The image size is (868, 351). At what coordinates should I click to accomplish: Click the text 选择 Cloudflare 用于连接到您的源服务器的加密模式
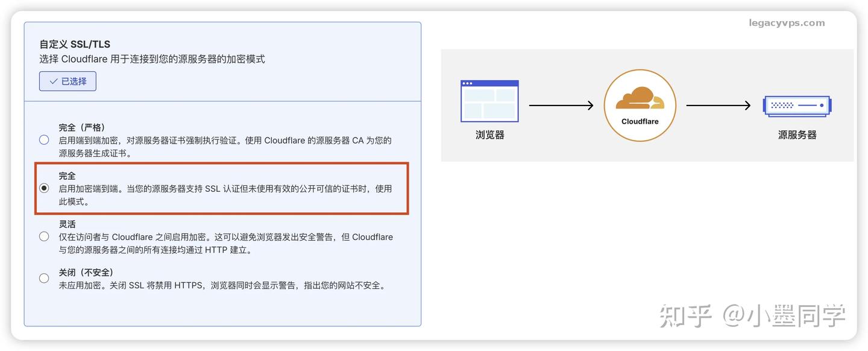coord(152,59)
